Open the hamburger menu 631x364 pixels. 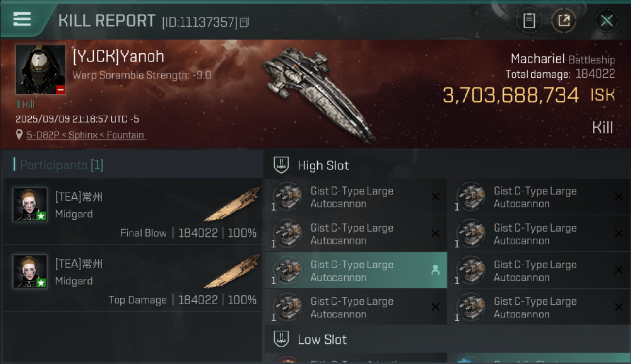[x=22, y=19]
